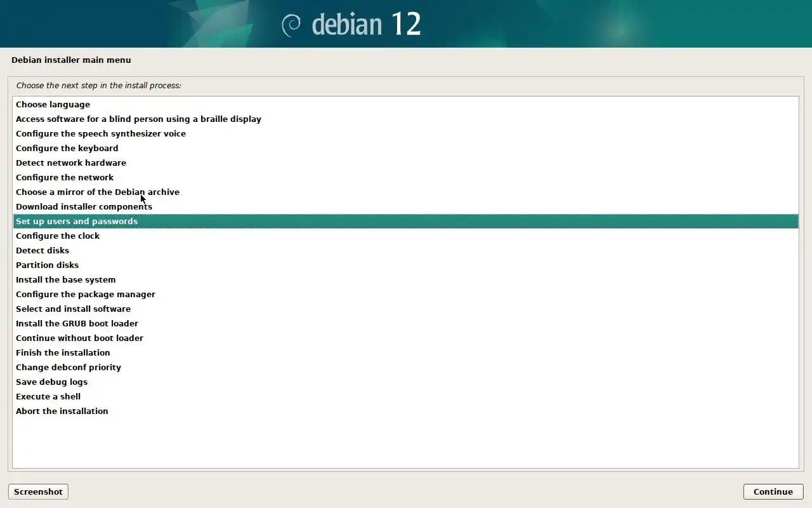The height and width of the screenshot is (508, 812).
Task: Select 'Abort the installation' entry
Action: pyautogui.click(x=406, y=411)
